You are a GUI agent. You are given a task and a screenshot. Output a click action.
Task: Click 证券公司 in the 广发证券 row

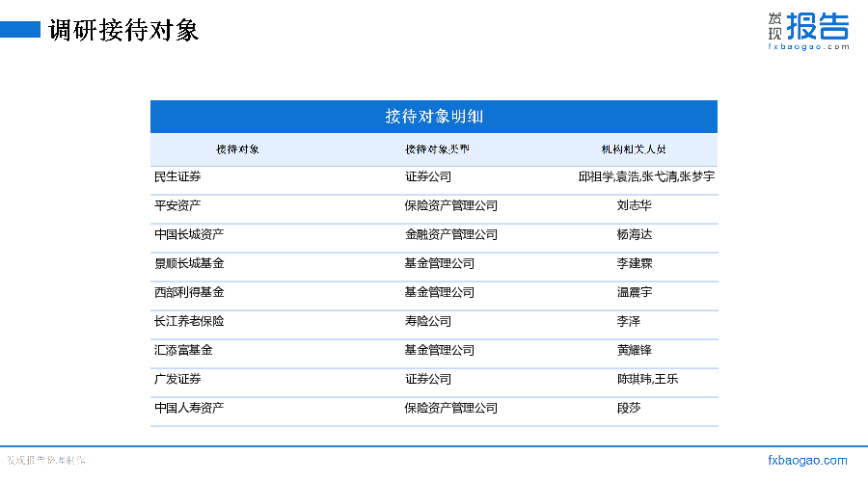pos(428,379)
